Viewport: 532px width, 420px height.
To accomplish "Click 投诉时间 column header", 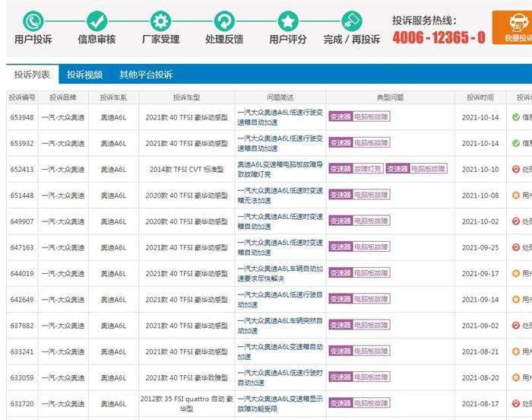I will point(480,97).
